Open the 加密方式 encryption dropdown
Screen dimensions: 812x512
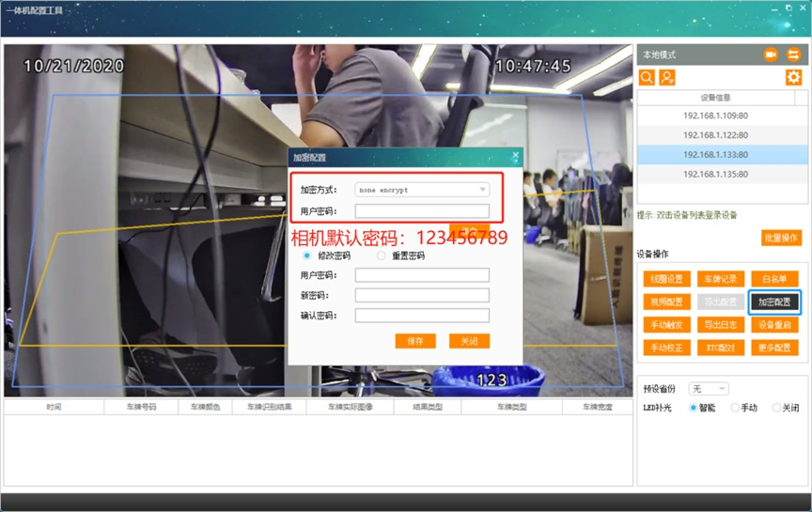pyautogui.click(x=422, y=190)
